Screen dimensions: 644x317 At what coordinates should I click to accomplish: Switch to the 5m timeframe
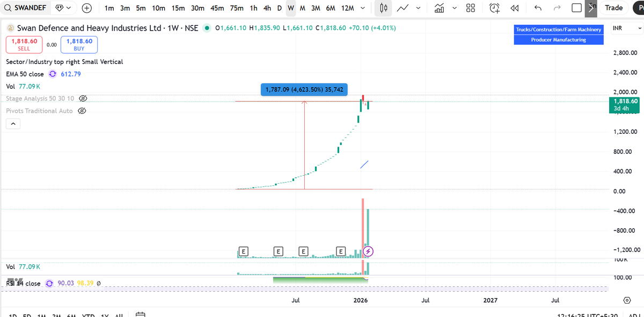141,8
